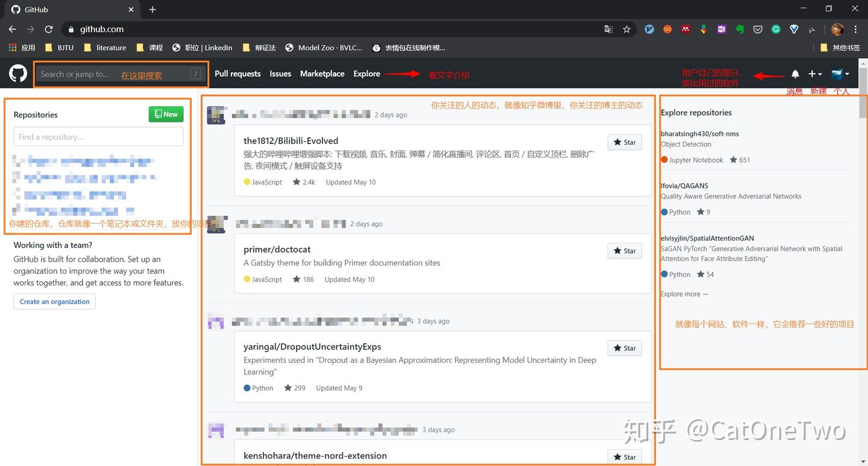
Task: Open the OneNote clipper extension
Action: 722,29
